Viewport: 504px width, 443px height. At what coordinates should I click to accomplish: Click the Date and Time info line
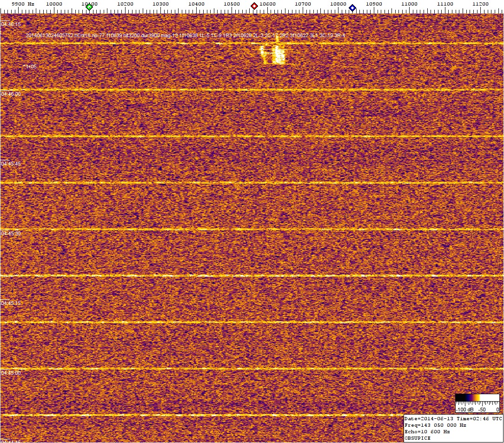coord(453,419)
